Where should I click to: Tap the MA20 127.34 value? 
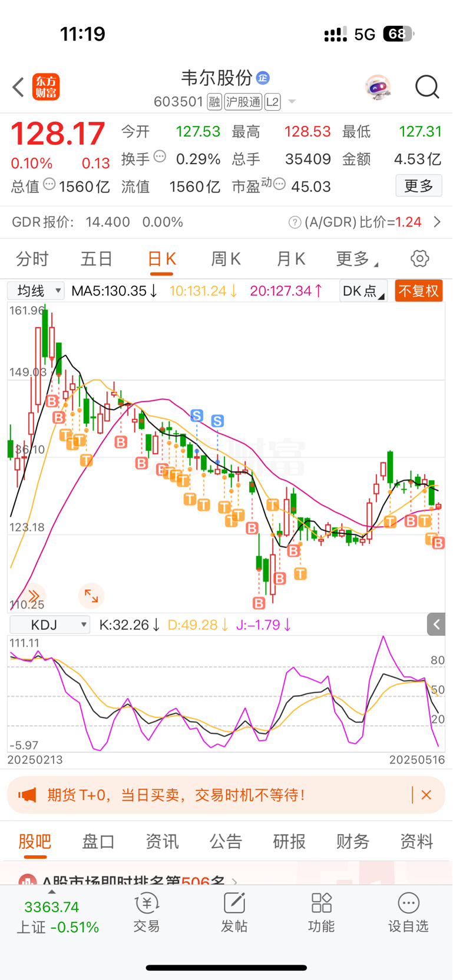(x=286, y=291)
